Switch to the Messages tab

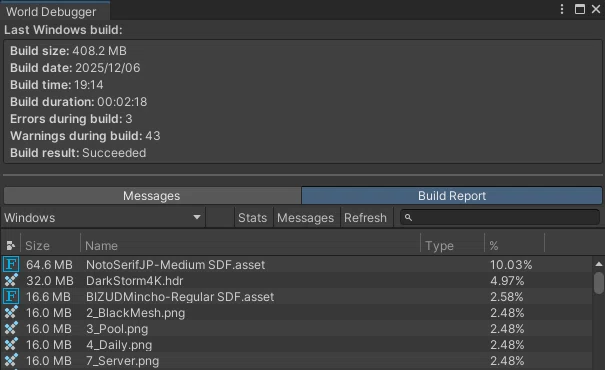[x=152, y=196]
